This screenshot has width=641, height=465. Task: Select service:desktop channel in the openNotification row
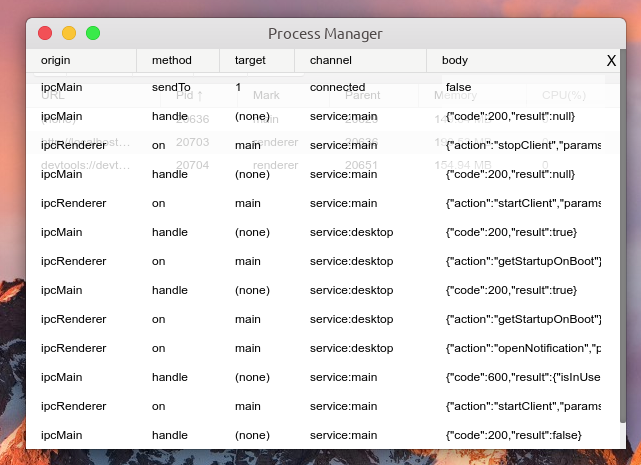click(351, 349)
